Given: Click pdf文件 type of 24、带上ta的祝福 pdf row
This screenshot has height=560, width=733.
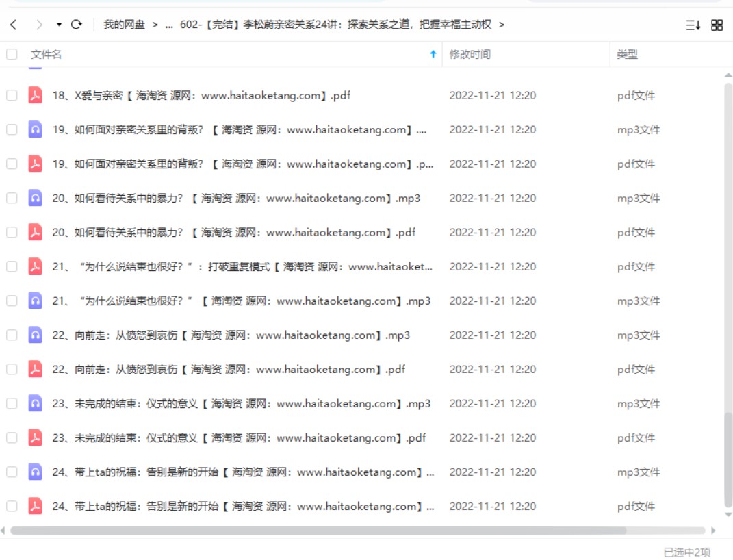Looking at the screenshot, I should (636, 506).
